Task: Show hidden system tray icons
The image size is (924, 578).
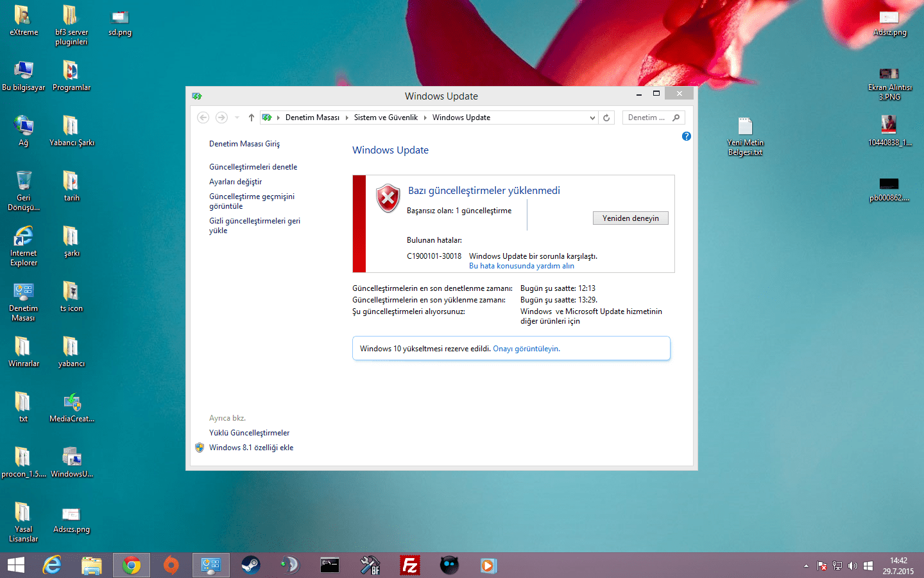Action: (806, 566)
